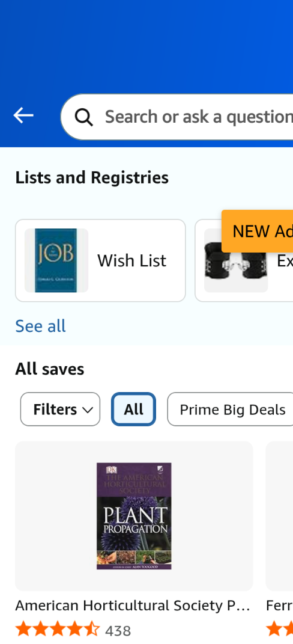This screenshot has width=293, height=644.
Task: Expand the chevron beside Filters
Action: pos(88,410)
